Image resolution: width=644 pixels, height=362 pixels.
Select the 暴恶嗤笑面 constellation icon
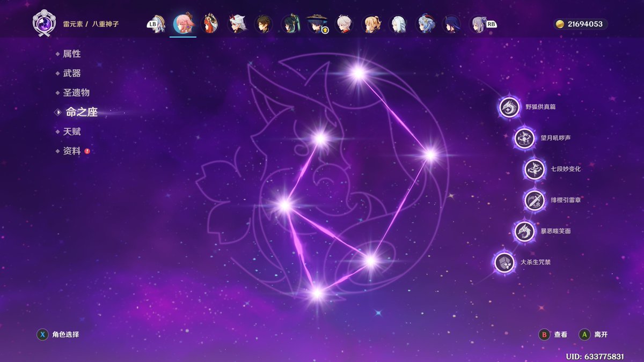click(x=524, y=232)
